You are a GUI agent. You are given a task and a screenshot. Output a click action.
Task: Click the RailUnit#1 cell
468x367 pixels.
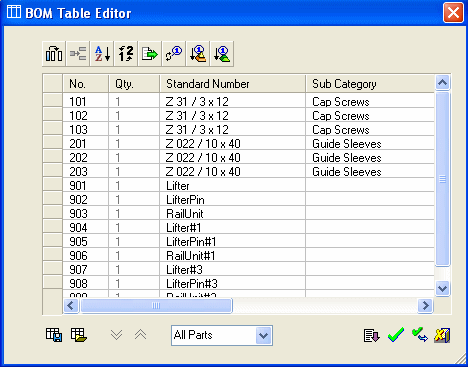coord(233,256)
